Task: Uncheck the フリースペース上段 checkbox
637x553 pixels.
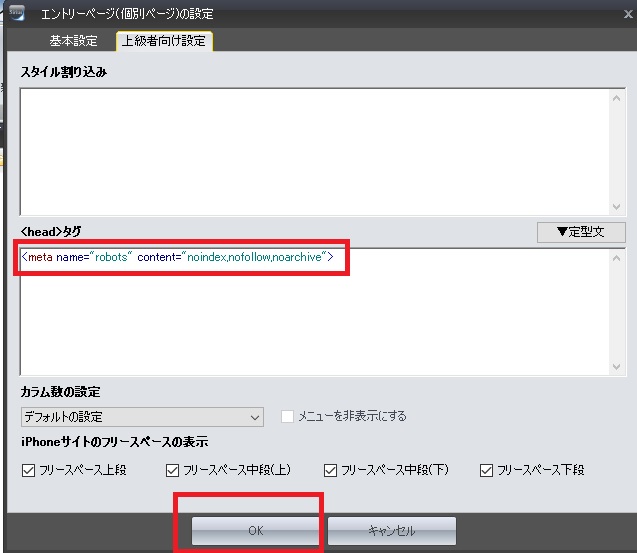Action: tap(28, 470)
